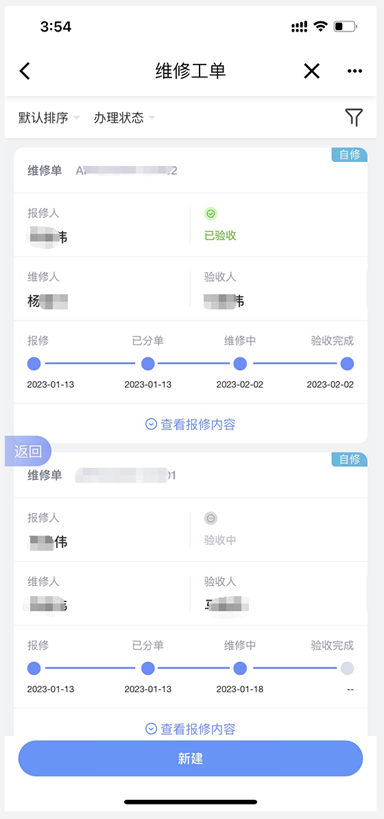384x819 pixels.
Task: Tap the battery indicator in status bar
Action: coord(345,26)
